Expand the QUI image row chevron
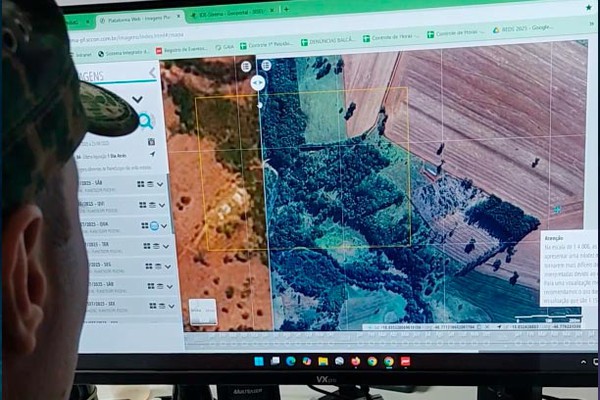 [x=162, y=206]
